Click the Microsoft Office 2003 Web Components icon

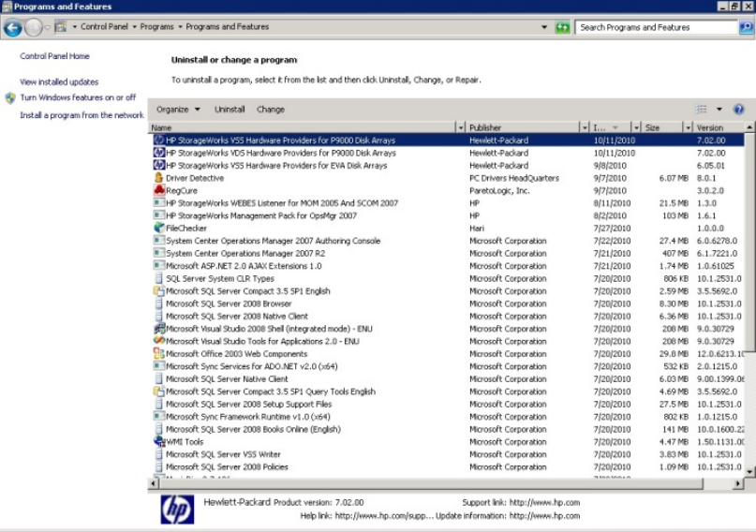pyautogui.click(x=158, y=354)
